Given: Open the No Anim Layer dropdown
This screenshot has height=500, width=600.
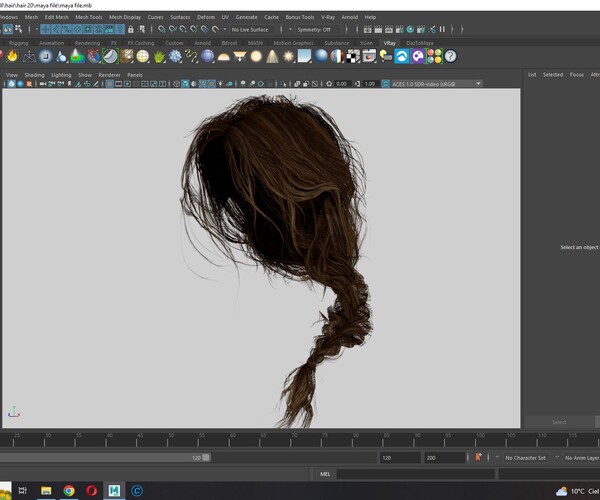Looking at the screenshot, I should pos(582,458).
